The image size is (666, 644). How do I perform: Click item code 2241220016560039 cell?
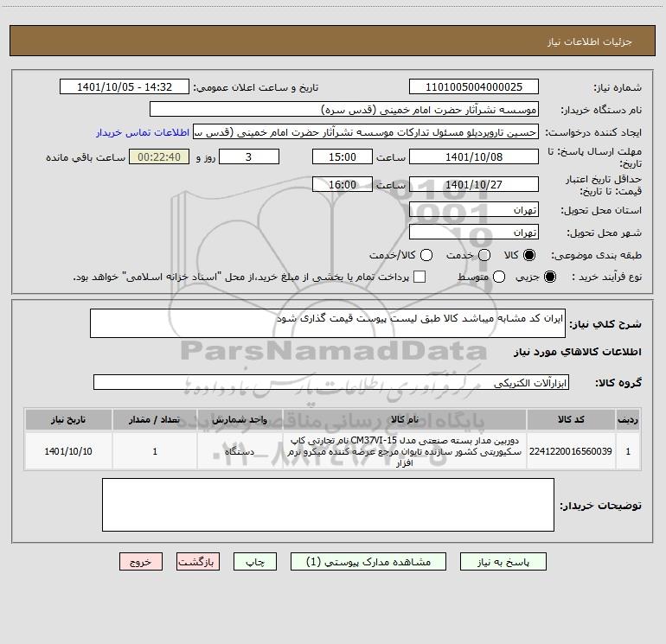tap(571, 451)
